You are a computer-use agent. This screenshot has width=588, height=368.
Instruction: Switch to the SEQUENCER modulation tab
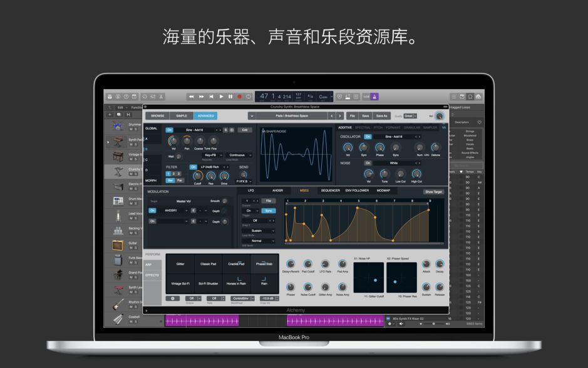332,191
